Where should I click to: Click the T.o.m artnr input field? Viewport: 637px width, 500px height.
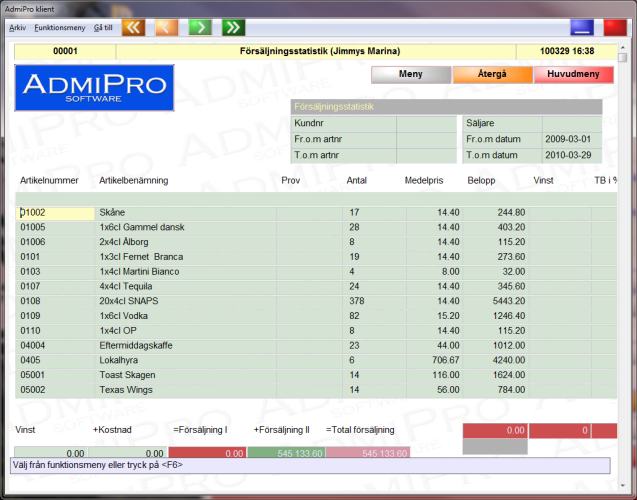(427, 156)
